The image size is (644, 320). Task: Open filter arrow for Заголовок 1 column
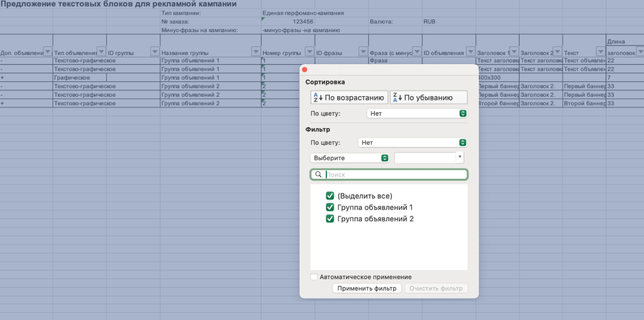[514, 51]
